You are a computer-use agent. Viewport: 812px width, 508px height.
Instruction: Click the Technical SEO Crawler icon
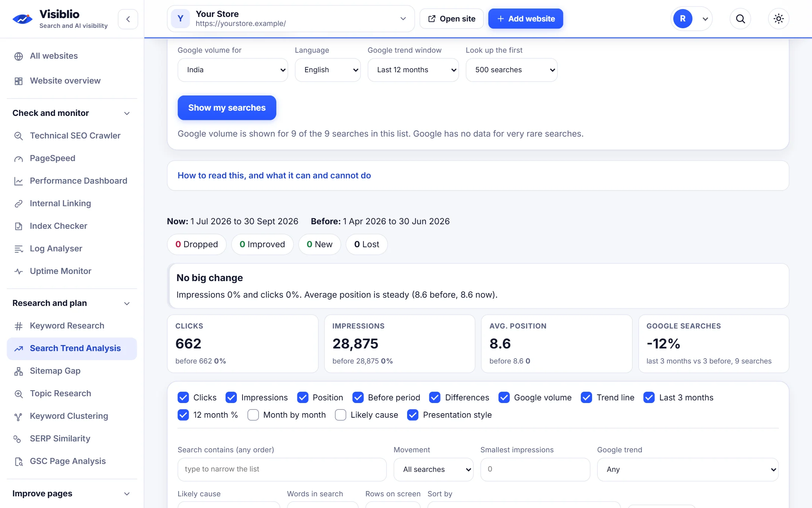pyautogui.click(x=18, y=136)
